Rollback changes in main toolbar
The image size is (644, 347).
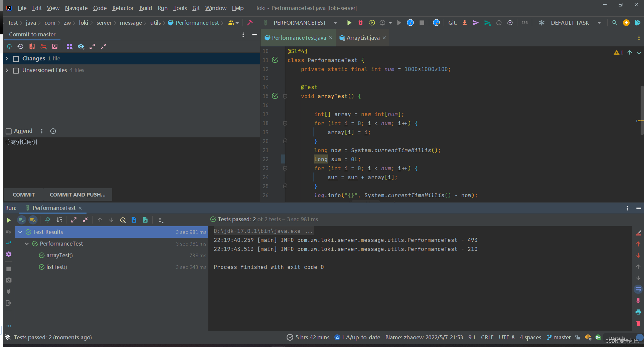(510, 23)
